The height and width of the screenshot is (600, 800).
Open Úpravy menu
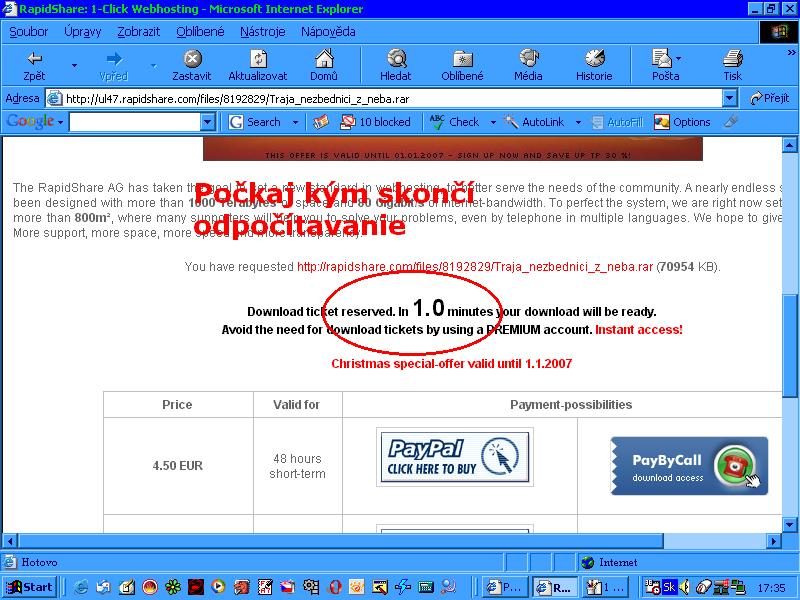click(83, 32)
